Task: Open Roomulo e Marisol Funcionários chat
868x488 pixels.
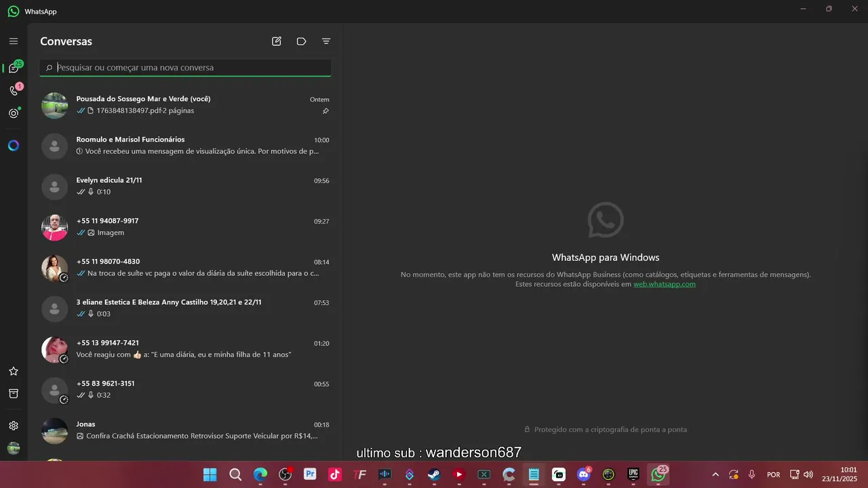Action: pos(185,146)
